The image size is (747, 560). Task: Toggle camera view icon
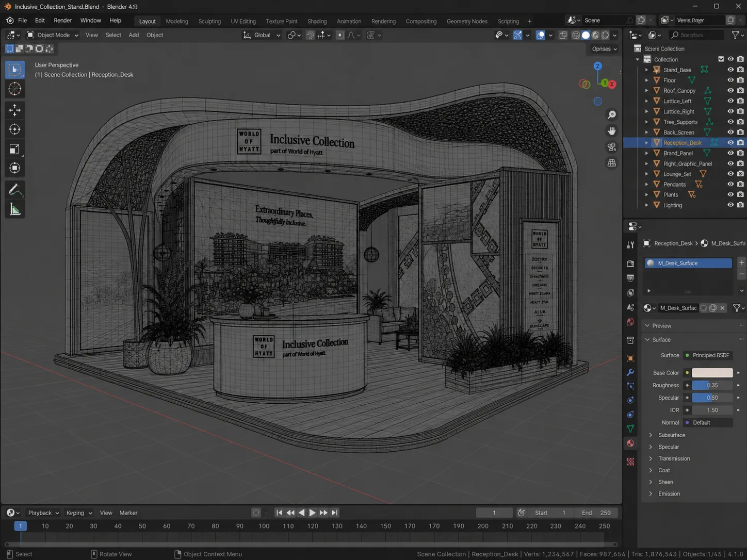[x=612, y=147]
